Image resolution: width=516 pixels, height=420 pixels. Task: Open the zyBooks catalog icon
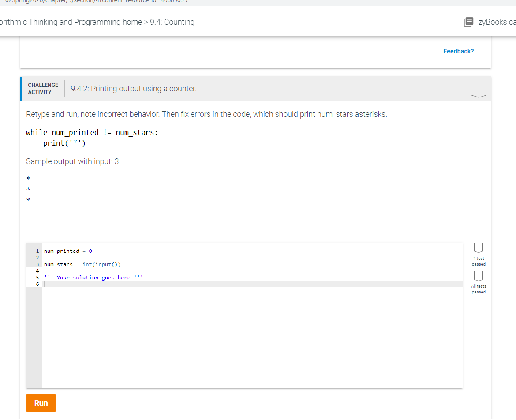point(468,22)
